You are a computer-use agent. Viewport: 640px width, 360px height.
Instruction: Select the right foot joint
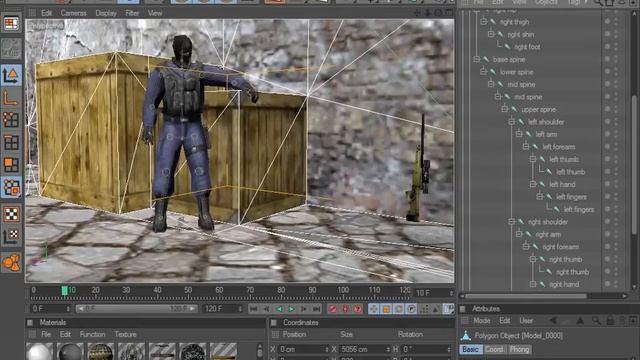[527, 47]
